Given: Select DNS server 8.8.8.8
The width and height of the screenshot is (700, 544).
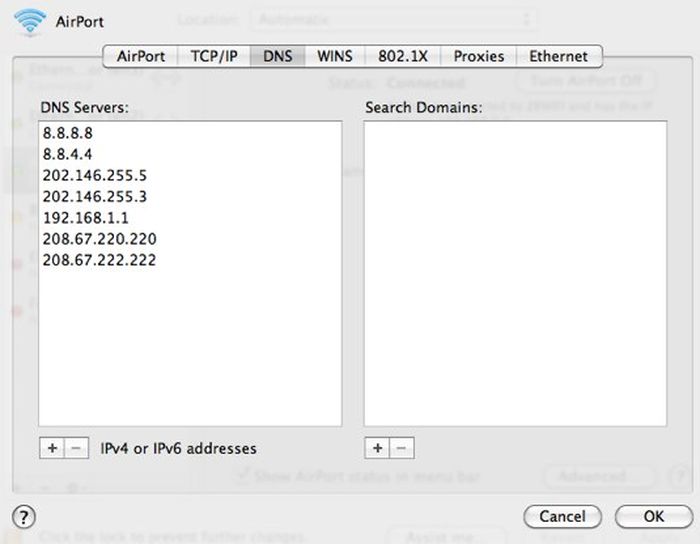Looking at the screenshot, I should point(190,133).
